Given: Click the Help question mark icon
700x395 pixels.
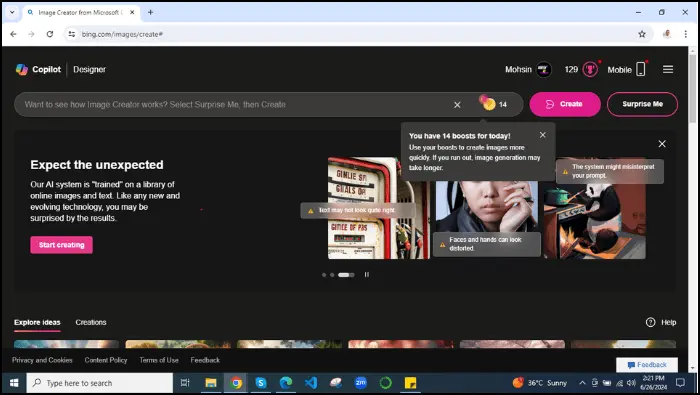Looking at the screenshot, I should coord(650,322).
